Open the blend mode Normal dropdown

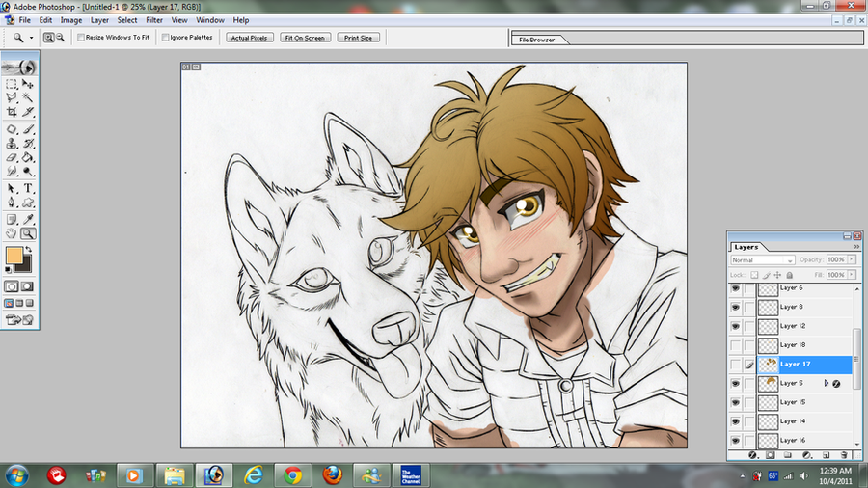[762, 260]
